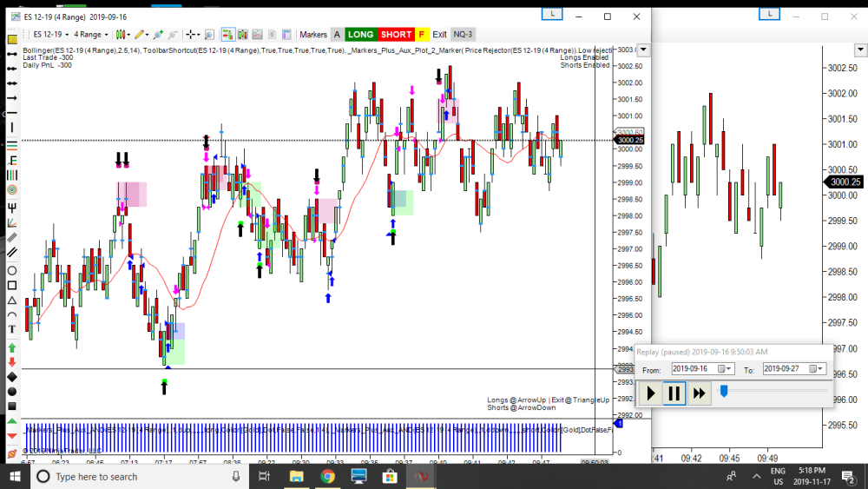Select the red arrow down marker tool
868x489 pixels.
[12, 361]
